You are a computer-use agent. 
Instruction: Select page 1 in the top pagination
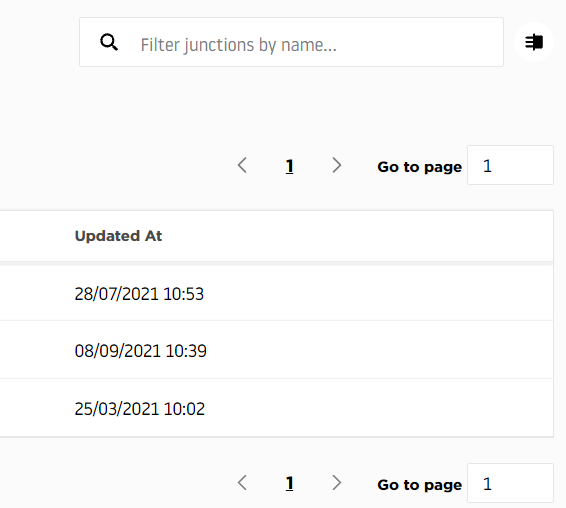pyautogui.click(x=289, y=166)
